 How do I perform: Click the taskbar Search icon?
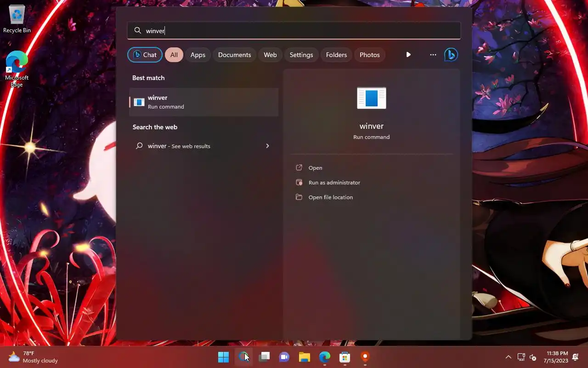tap(243, 357)
